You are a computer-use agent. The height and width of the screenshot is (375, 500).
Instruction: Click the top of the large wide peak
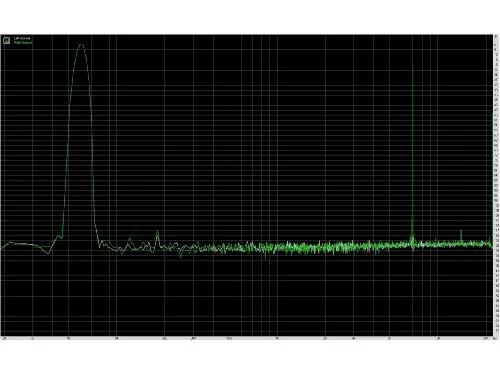(x=81, y=45)
